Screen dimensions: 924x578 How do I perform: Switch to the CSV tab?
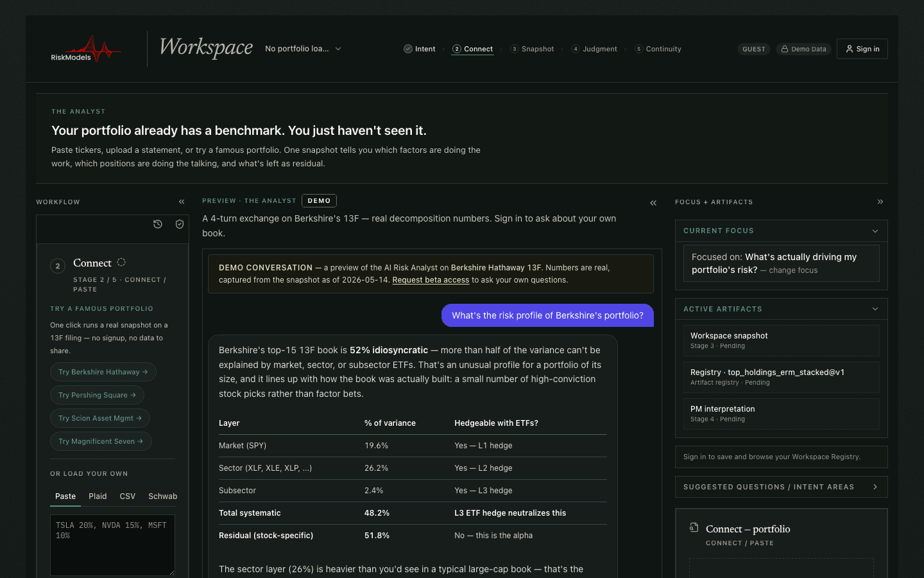tap(128, 496)
